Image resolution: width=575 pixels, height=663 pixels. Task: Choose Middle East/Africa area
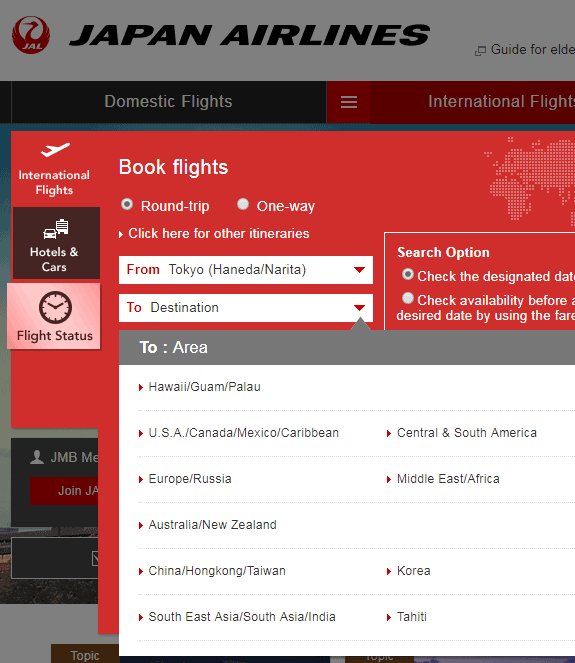(x=448, y=479)
